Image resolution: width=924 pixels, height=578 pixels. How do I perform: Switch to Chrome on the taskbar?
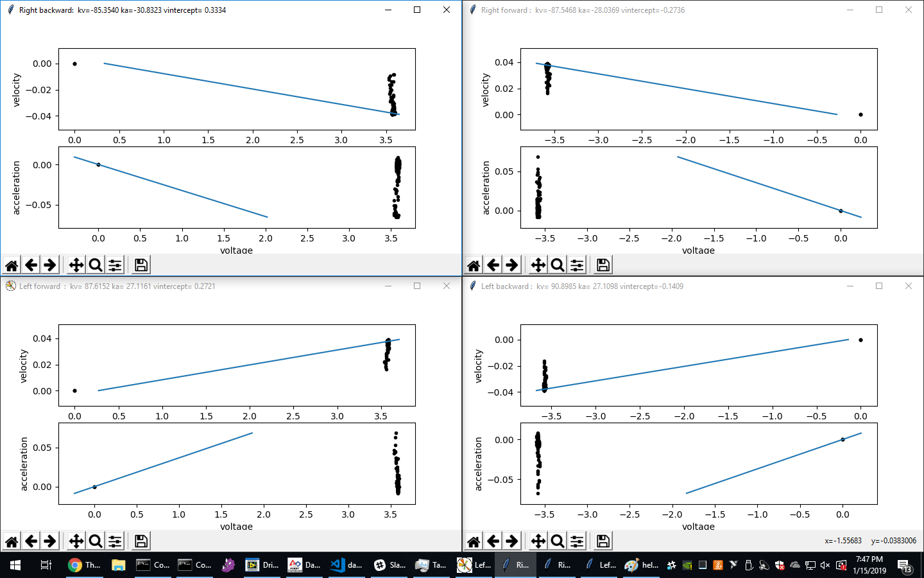[84, 565]
